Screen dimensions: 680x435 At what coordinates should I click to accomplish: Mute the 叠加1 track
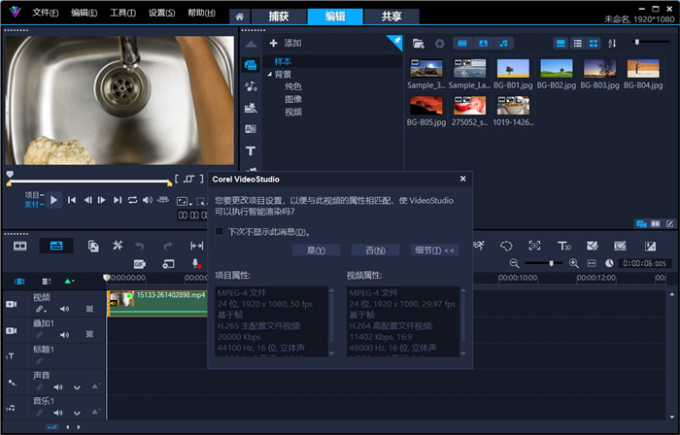point(64,335)
